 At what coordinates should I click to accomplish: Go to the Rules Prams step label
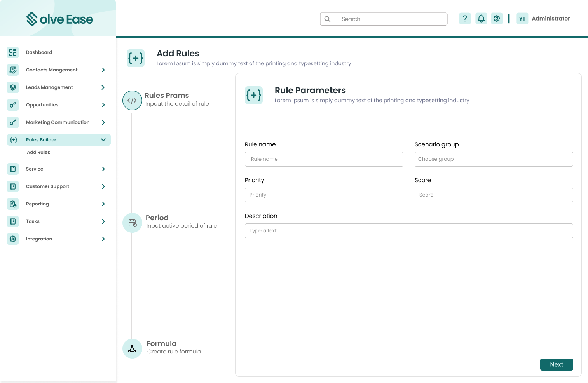click(x=167, y=96)
